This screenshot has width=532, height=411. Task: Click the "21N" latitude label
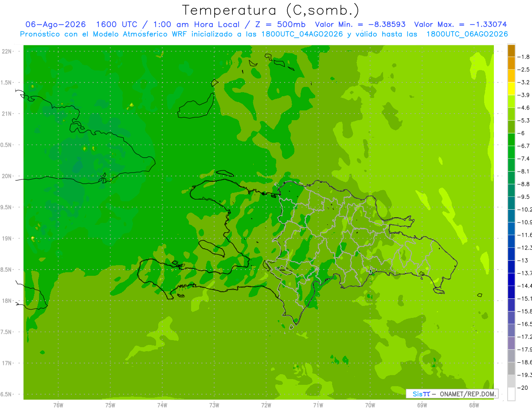(x=7, y=114)
